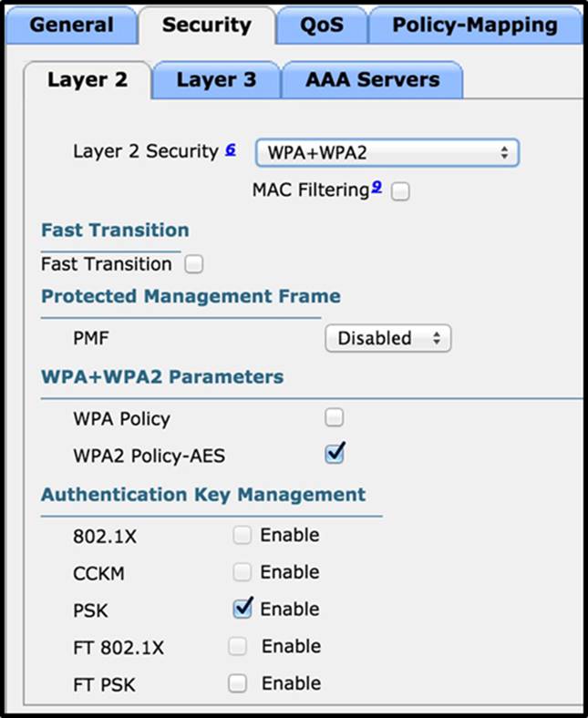This screenshot has height=718, width=588.
Task: Open the AAA Servers sub-tab
Action: pos(372,80)
